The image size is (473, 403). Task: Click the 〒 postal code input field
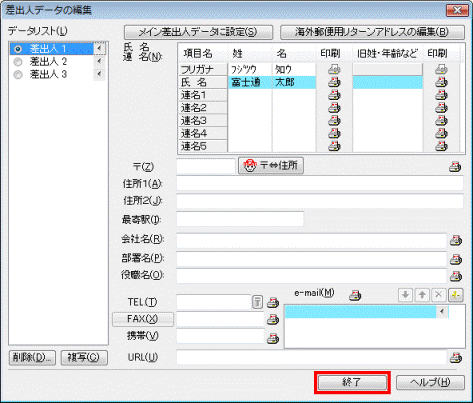click(206, 166)
